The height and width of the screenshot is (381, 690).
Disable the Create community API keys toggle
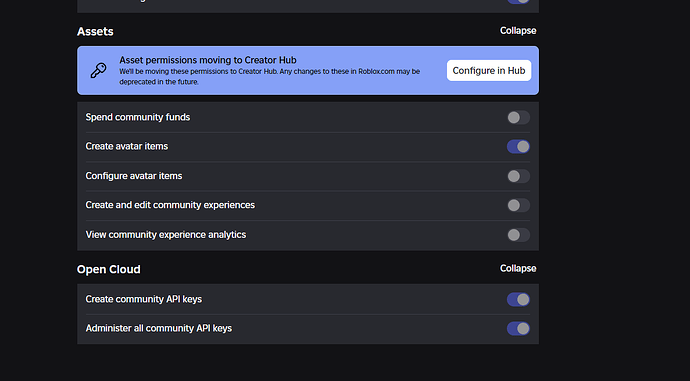pos(518,299)
